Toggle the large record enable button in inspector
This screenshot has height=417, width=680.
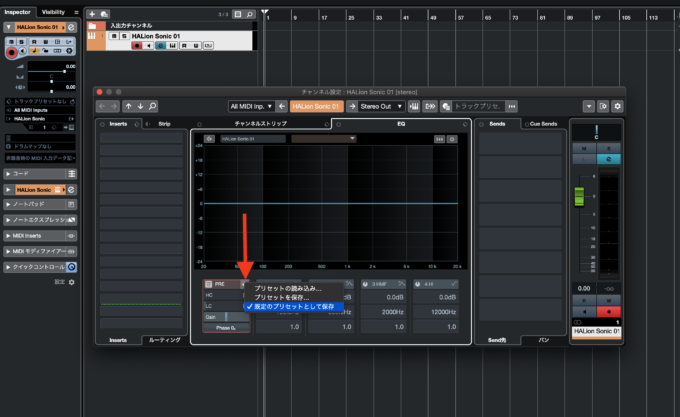12,53
